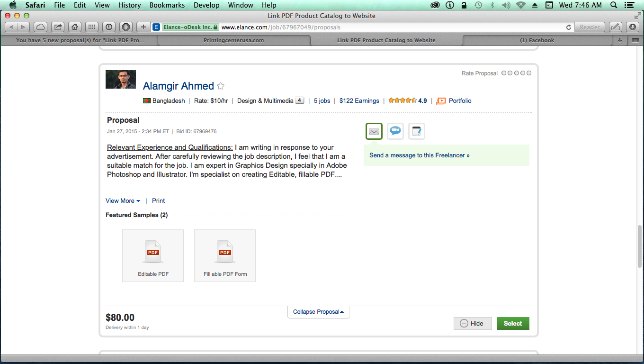This screenshot has width=644, height=364.
Task: Collapse Proposal with the bottom tab
Action: (318, 312)
